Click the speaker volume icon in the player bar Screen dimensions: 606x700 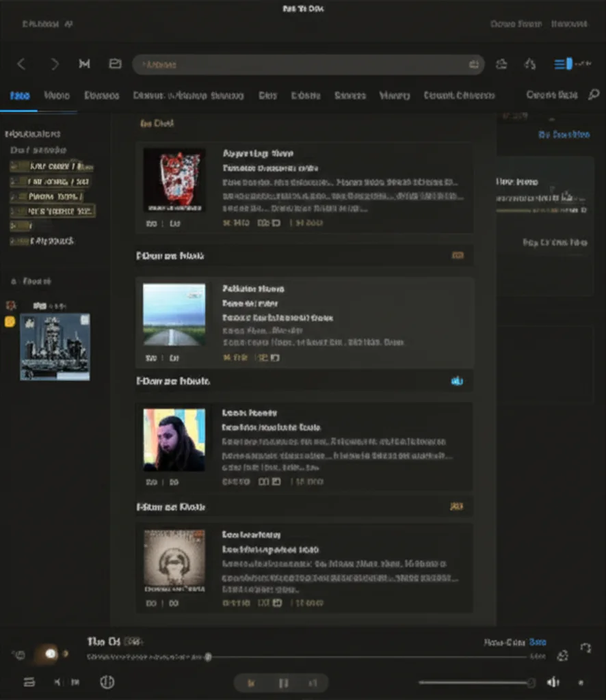tap(553, 682)
